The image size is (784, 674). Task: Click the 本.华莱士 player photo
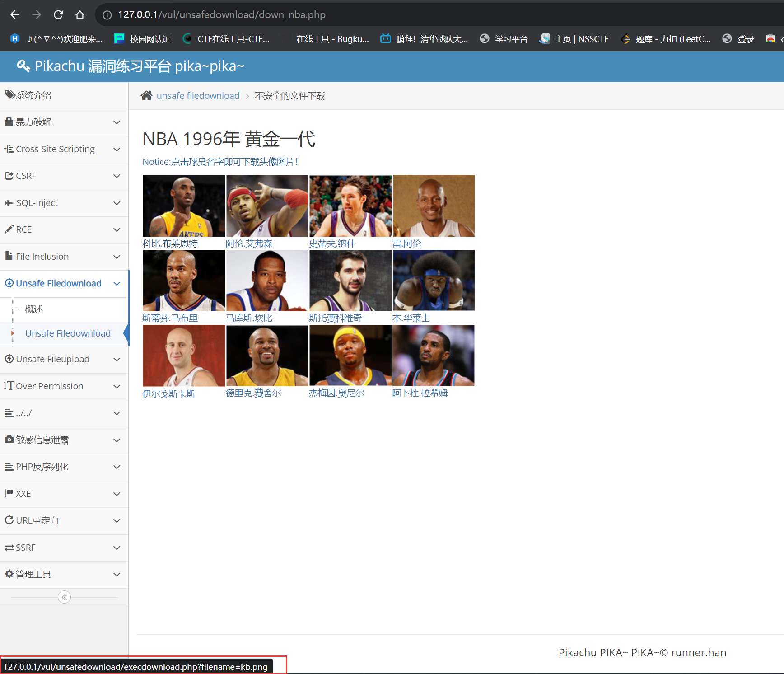tap(434, 280)
